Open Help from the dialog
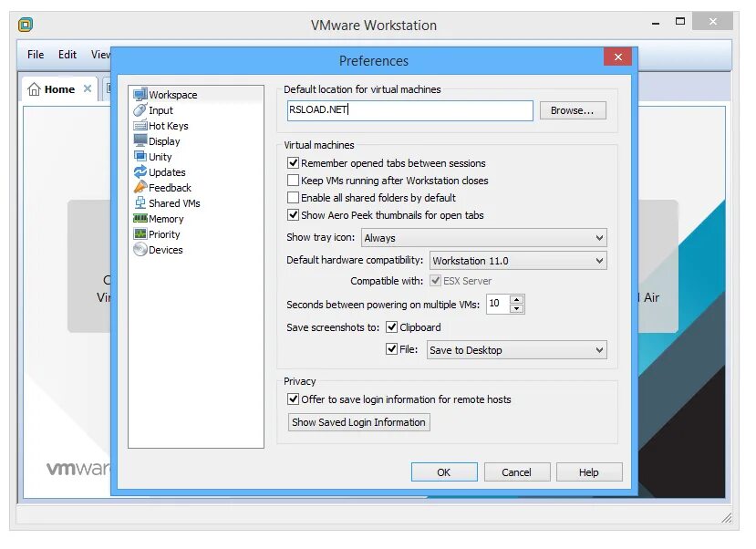Screen dimensions: 756x549 click(x=589, y=471)
